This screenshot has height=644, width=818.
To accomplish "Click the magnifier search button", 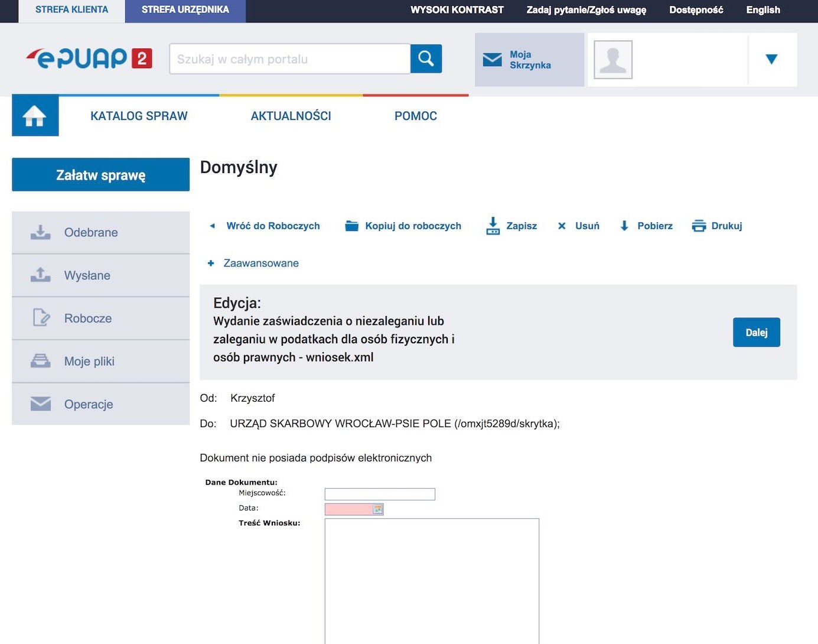I will [426, 58].
